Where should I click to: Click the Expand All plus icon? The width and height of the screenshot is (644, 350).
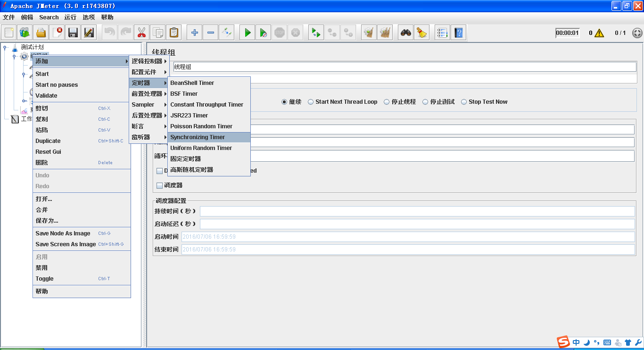pyautogui.click(x=194, y=33)
